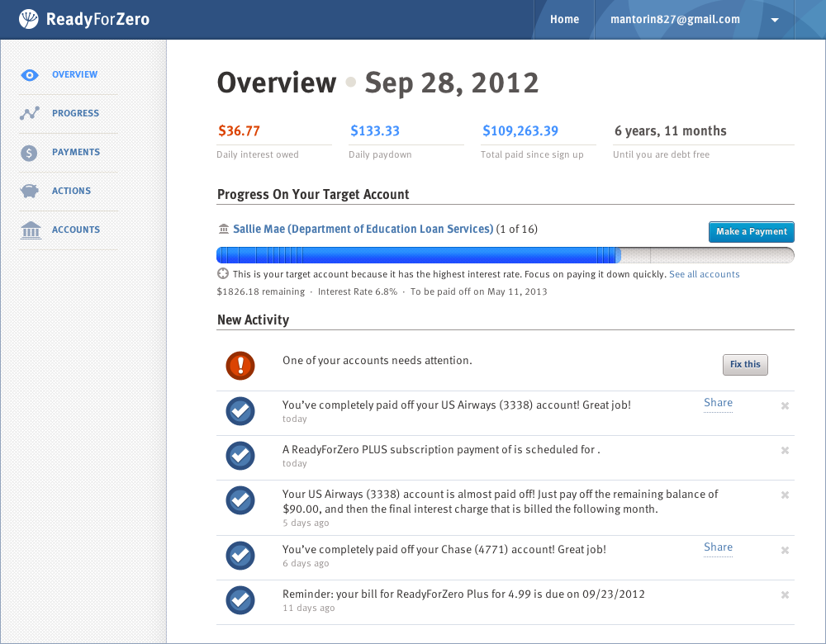826x644 pixels.
Task: Click checkmark icon for US Airways paid off
Action: (240, 411)
